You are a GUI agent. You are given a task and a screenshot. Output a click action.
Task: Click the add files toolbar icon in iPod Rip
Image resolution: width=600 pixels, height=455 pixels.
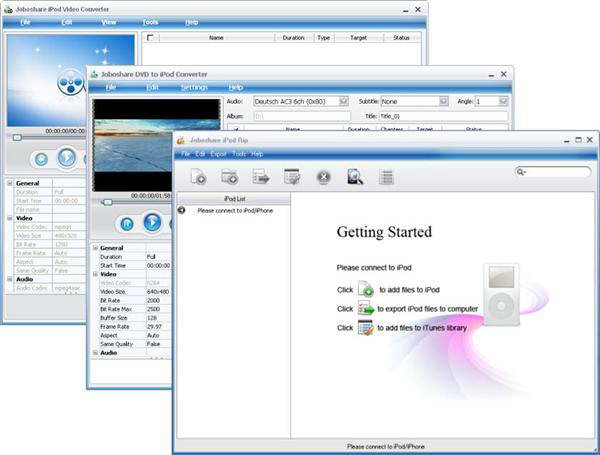pyautogui.click(x=199, y=177)
